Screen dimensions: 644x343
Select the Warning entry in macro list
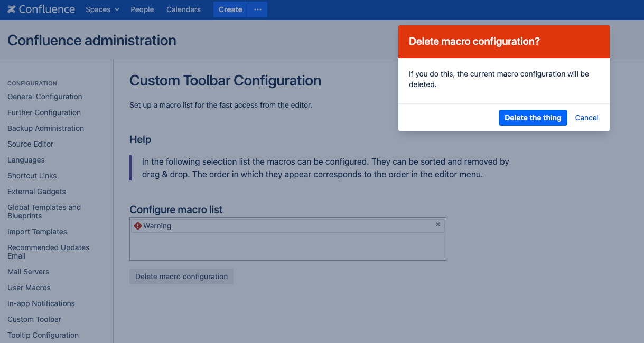pyautogui.click(x=288, y=226)
